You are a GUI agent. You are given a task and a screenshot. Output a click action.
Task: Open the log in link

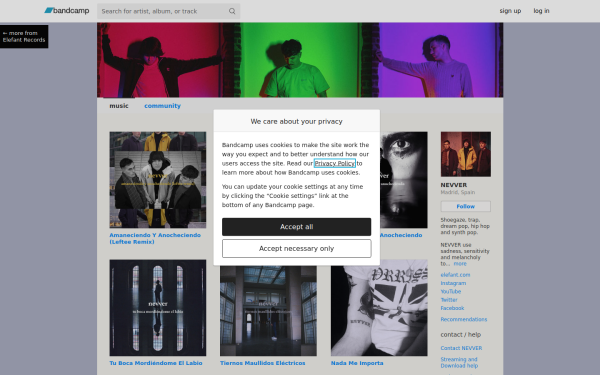pyautogui.click(x=541, y=11)
